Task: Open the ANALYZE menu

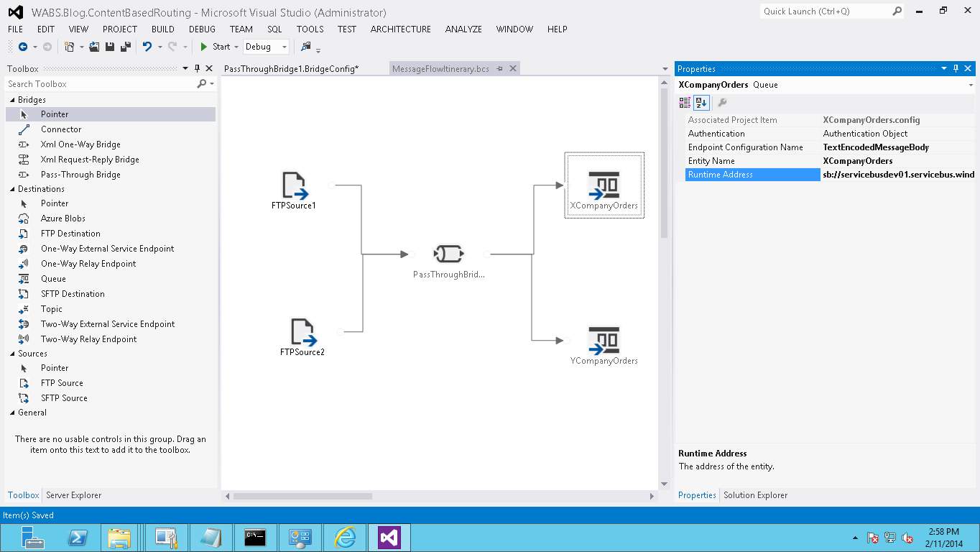Action: tap(463, 29)
